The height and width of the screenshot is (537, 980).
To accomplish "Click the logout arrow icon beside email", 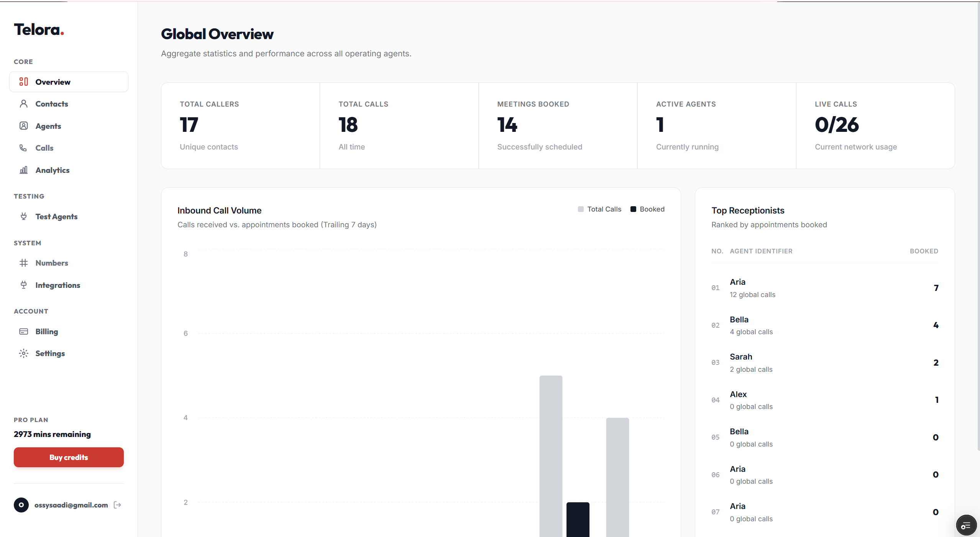I will [x=118, y=505].
